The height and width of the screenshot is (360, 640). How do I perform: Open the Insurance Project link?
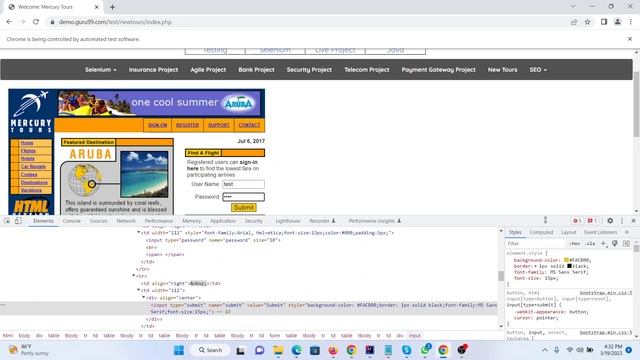pyautogui.click(x=153, y=70)
